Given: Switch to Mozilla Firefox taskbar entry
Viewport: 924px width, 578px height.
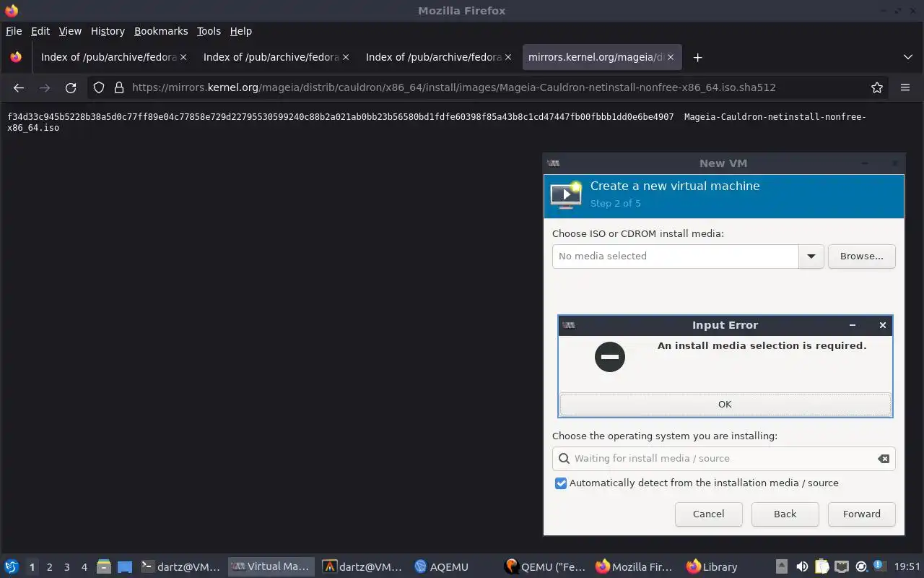Looking at the screenshot, I should click(637, 567).
